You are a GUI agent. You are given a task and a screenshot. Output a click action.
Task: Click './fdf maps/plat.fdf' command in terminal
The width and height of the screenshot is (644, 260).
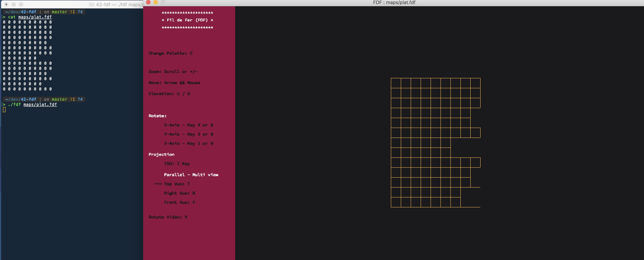tap(33, 105)
